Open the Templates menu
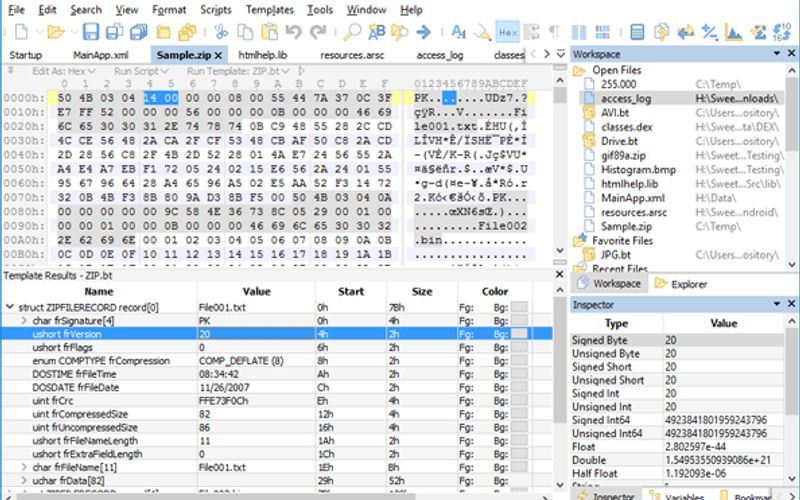 click(270, 10)
